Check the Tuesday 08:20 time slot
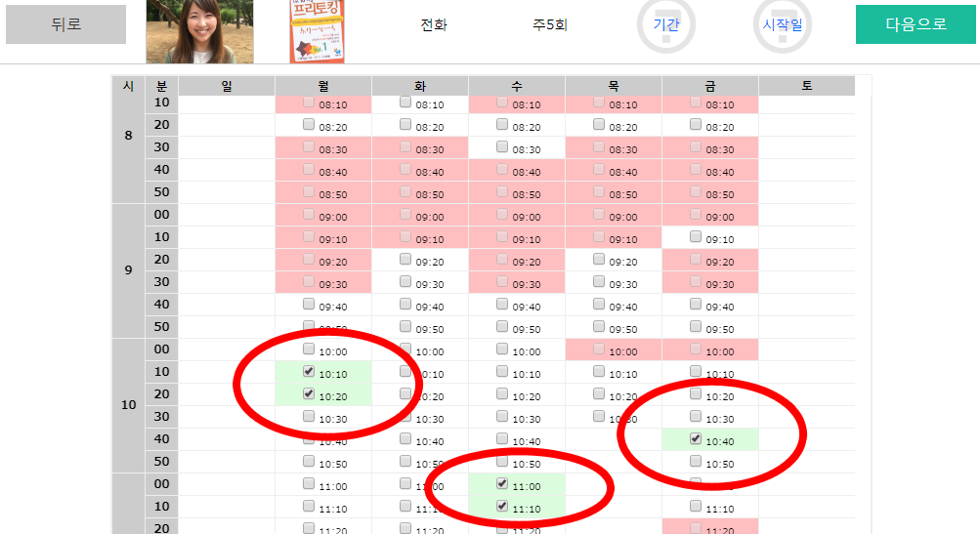The width and height of the screenshot is (980, 534). click(405, 125)
